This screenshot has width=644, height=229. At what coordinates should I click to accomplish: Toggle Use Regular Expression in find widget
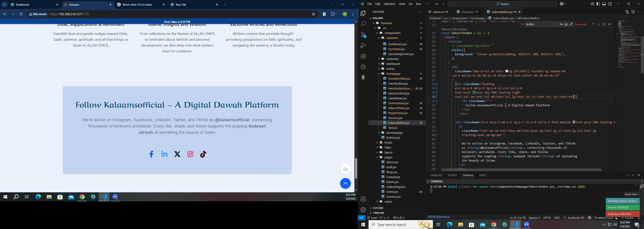571,24
